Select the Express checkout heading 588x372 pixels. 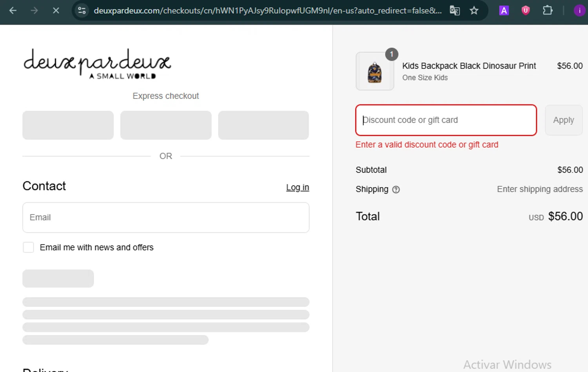pyautogui.click(x=166, y=96)
